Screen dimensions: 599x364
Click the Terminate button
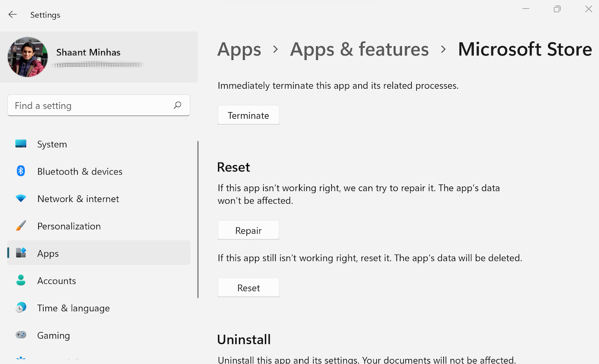pos(248,115)
